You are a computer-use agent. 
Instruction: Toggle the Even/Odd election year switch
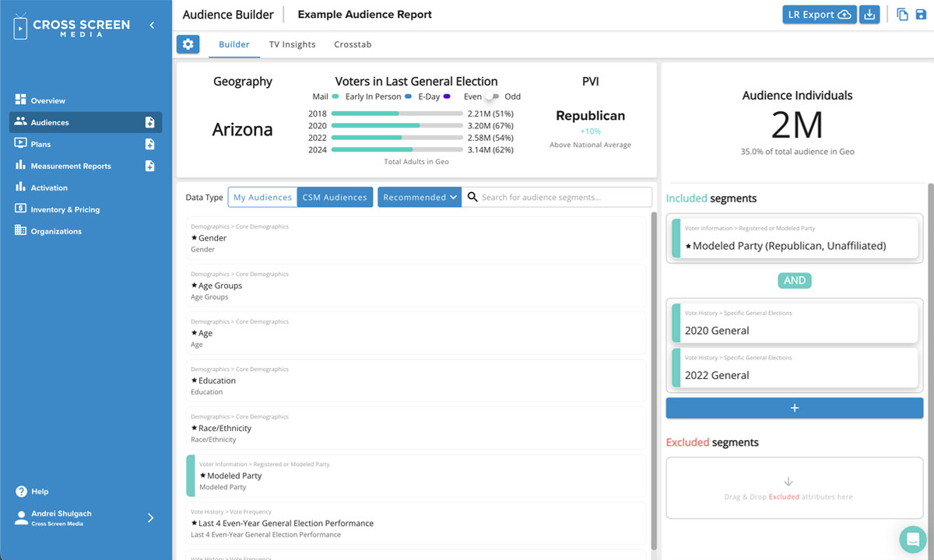[492, 96]
